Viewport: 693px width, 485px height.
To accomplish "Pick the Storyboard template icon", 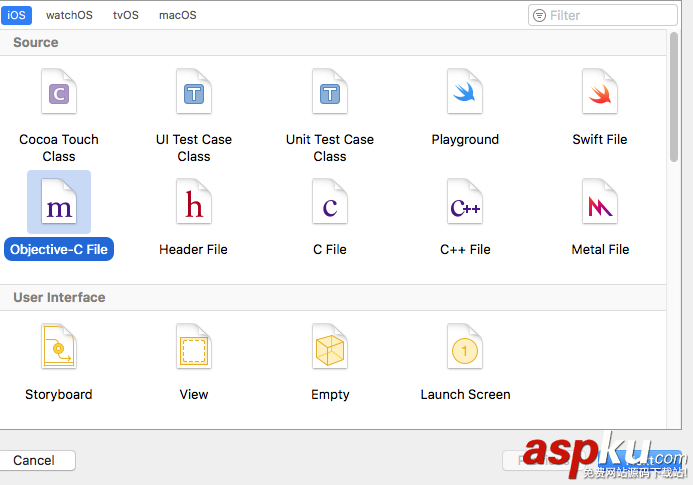I will (x=59, y=347).
